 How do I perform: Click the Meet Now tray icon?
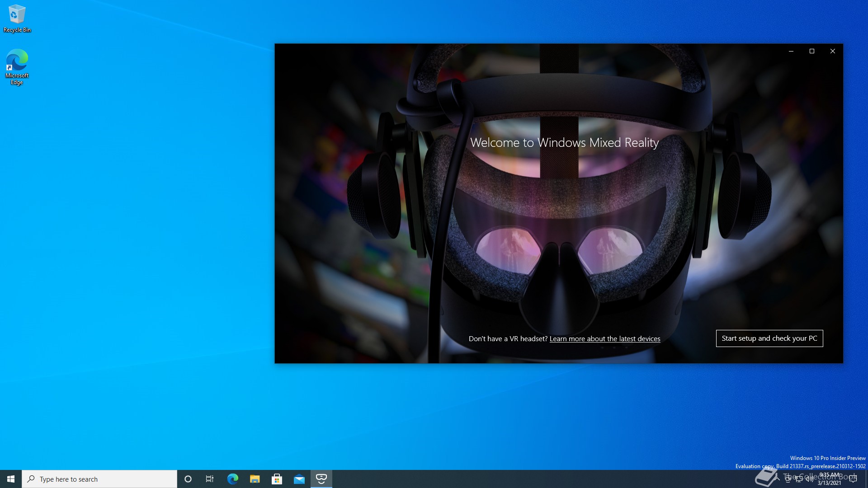tap(788, 479)
